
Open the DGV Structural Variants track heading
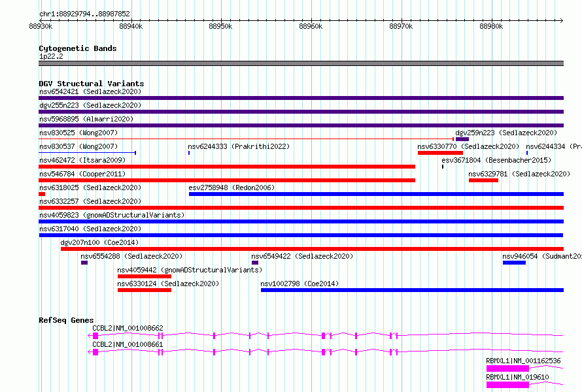pos(92,84)
